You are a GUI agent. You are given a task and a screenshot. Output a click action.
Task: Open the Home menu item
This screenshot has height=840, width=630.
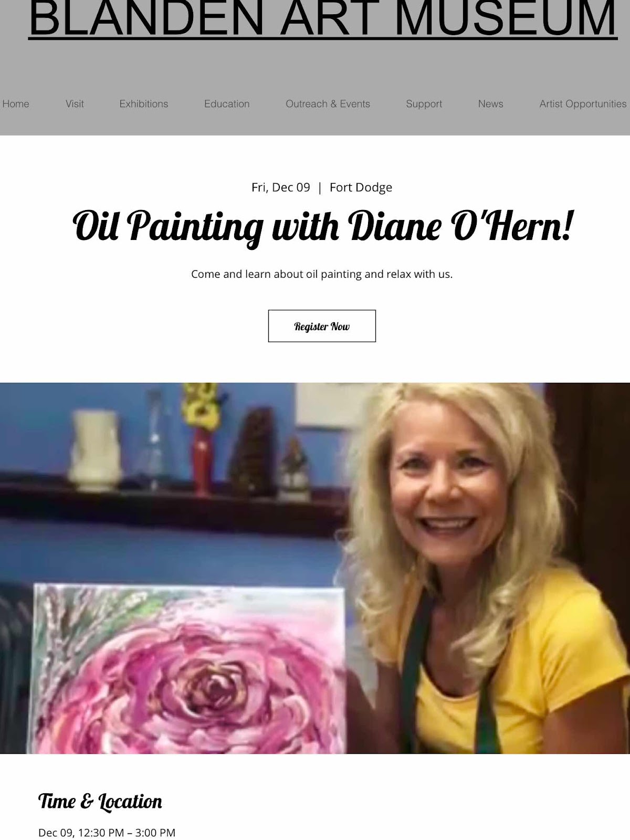pyautogui.click(x=16, y=104)
